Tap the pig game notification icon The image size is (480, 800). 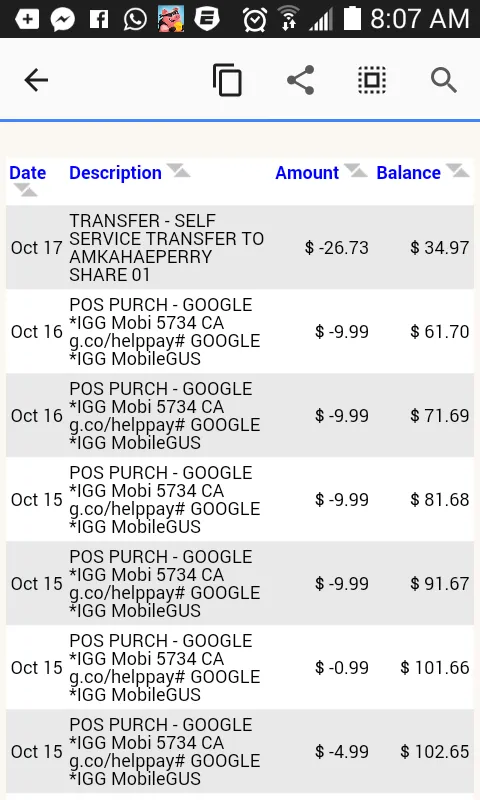171,19
